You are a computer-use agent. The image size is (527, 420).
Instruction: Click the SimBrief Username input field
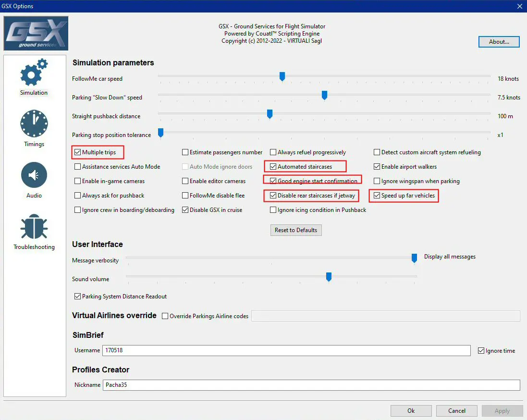(286, 350)
